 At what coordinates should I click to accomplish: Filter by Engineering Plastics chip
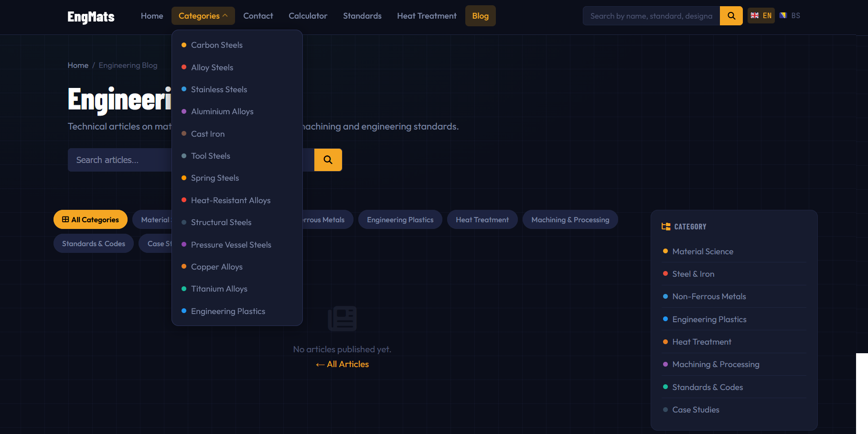(x=400, y=219)
